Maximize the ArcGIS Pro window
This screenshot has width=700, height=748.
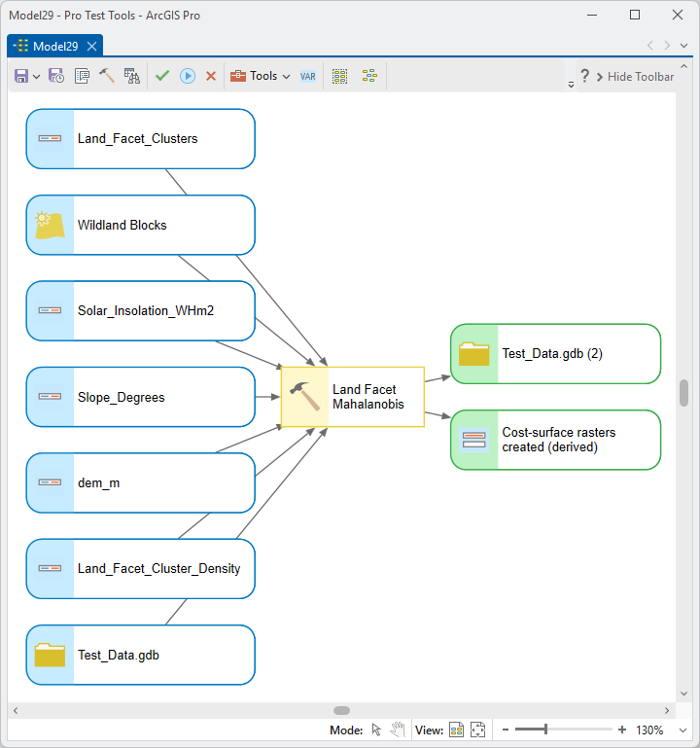click(635, 16)
